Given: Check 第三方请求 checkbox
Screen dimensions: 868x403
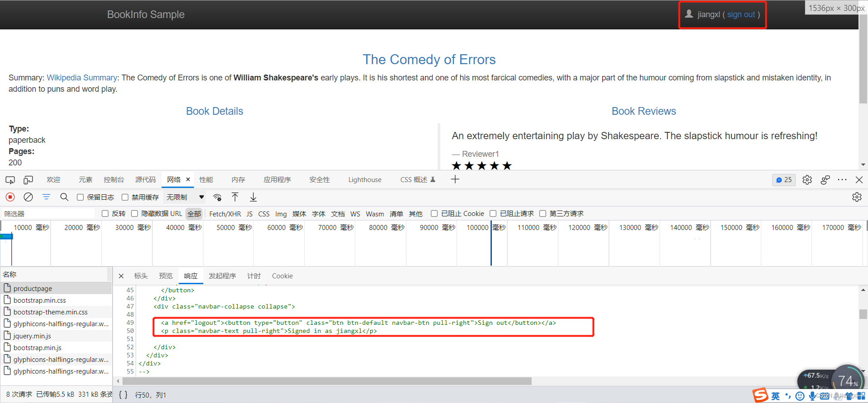Looking at the screenshot, I should (542, 214).
